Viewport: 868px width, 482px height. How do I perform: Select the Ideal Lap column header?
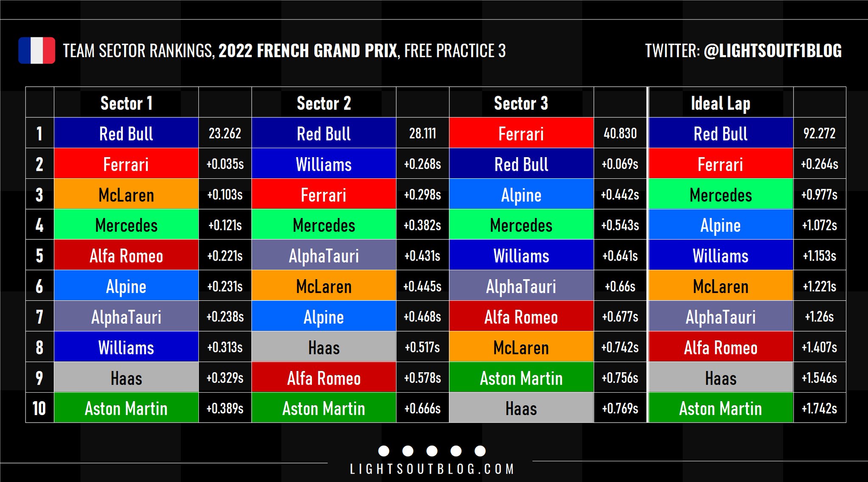(x=721, y=103)
